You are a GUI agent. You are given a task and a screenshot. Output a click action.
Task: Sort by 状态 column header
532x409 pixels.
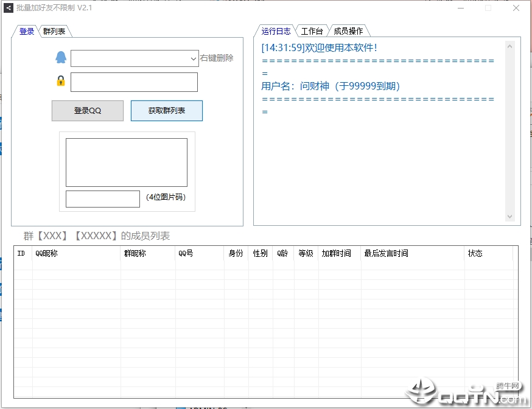489,253
